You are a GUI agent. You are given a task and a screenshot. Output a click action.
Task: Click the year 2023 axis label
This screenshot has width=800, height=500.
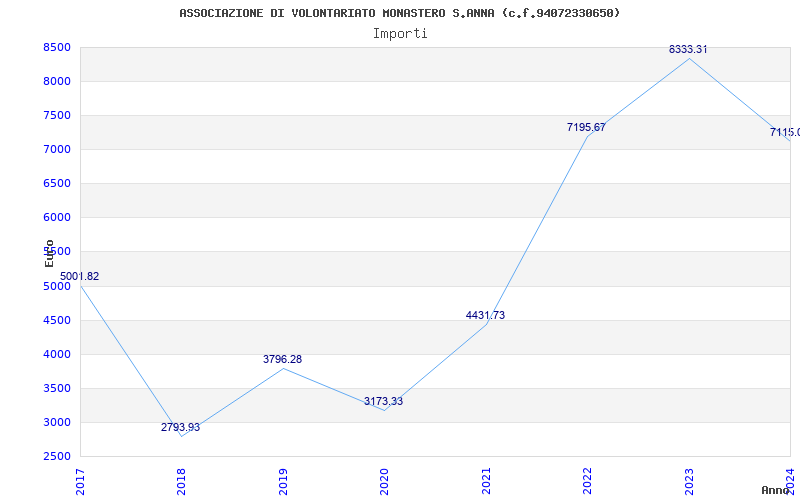click(x=689, y=482)
